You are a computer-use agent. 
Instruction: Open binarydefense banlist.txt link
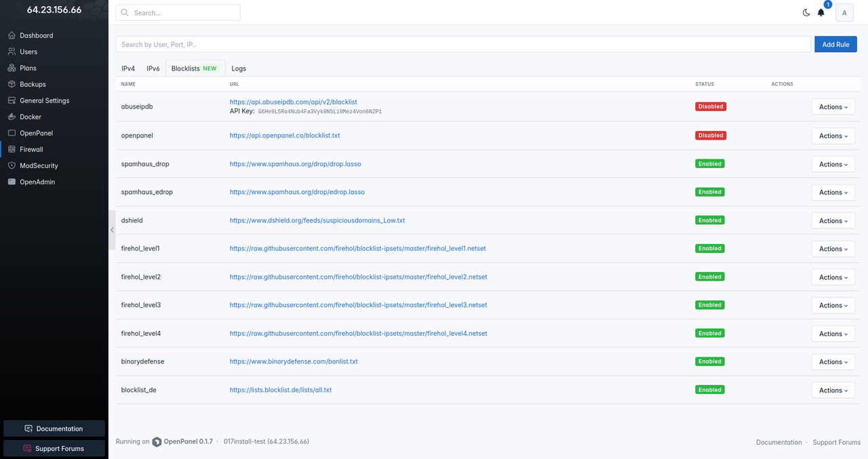[294, 361]
